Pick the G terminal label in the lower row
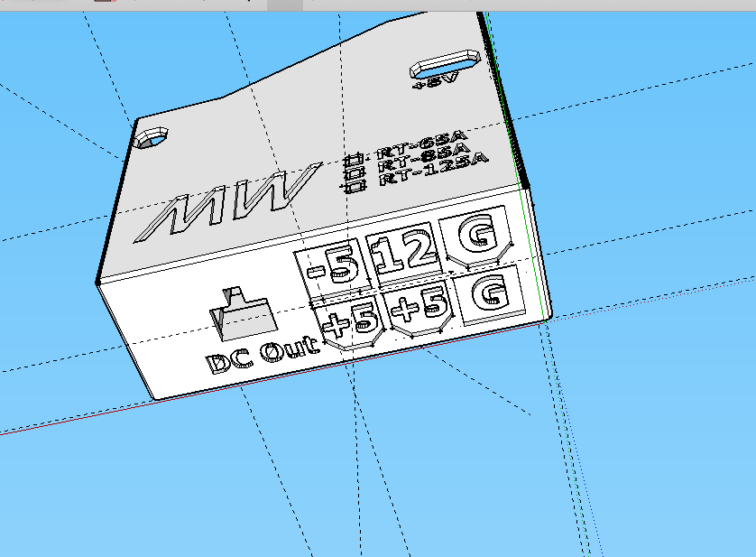Screen dimensions: 756x557 [x=491, y=294]
